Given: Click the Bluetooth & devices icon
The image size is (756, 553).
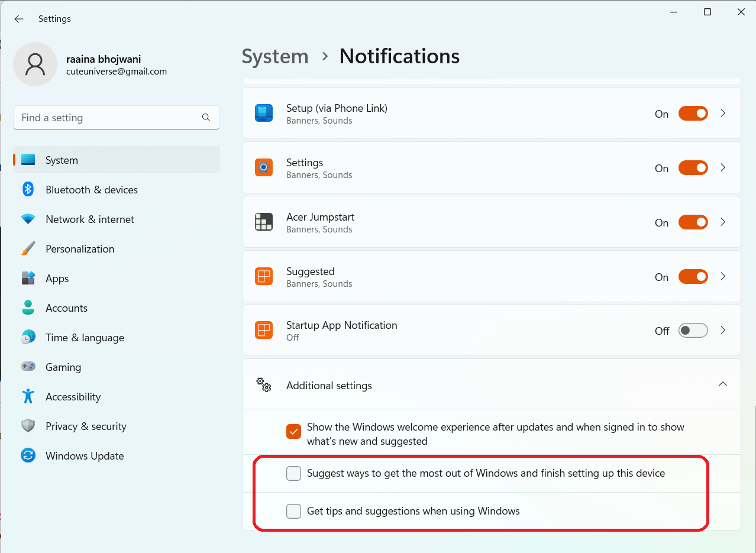Looking at the screenshot, I should point(28,189).
